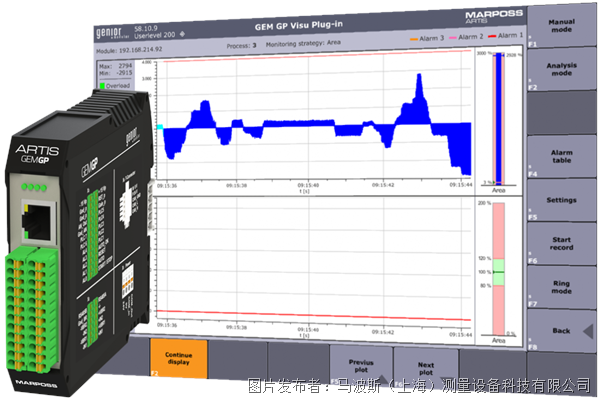Click the cyan marker on upper plot axis

tap(160, 127)
